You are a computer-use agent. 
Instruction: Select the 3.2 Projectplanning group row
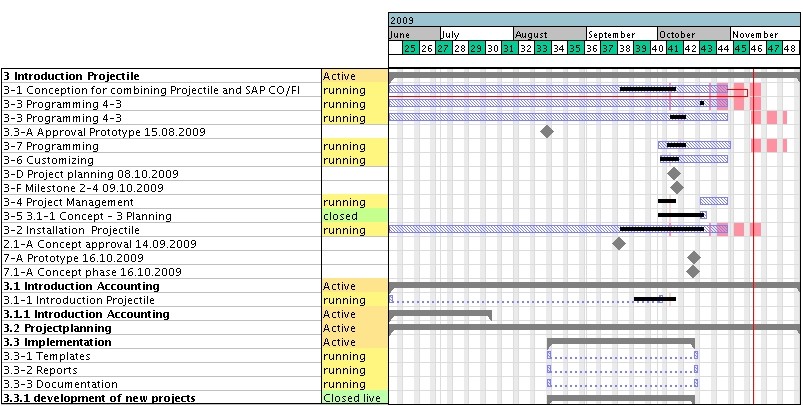click(x=160, y=328)
